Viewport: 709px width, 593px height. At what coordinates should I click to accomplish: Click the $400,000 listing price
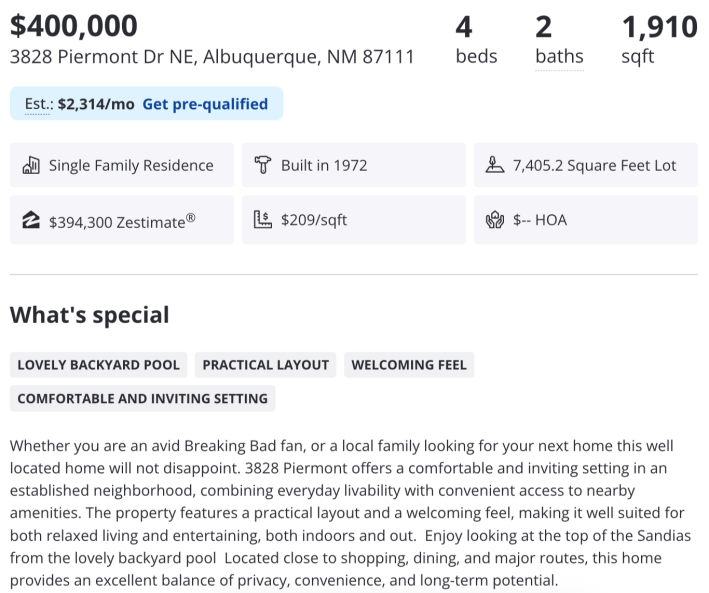(74, 25)
